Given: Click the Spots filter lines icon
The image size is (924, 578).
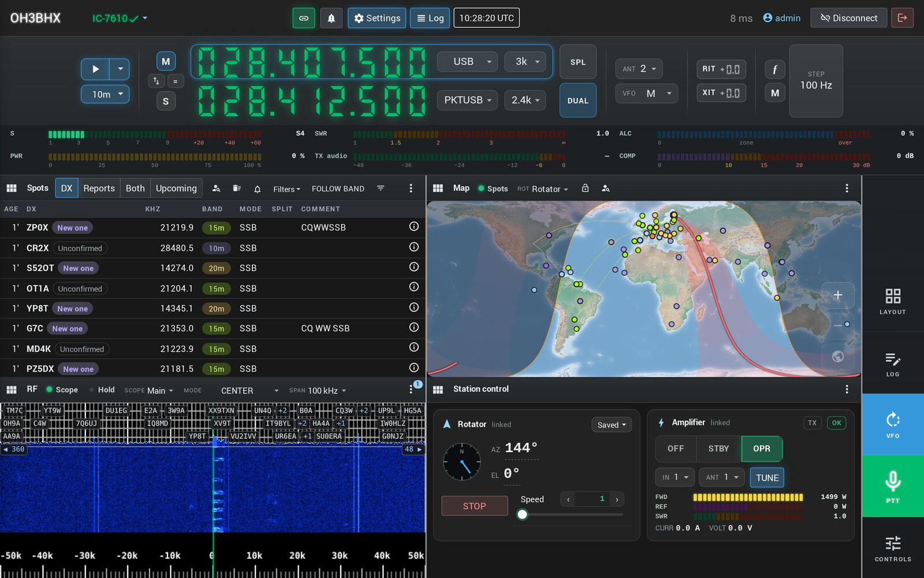Looking at the screenshot, I should tap(381, 188).
